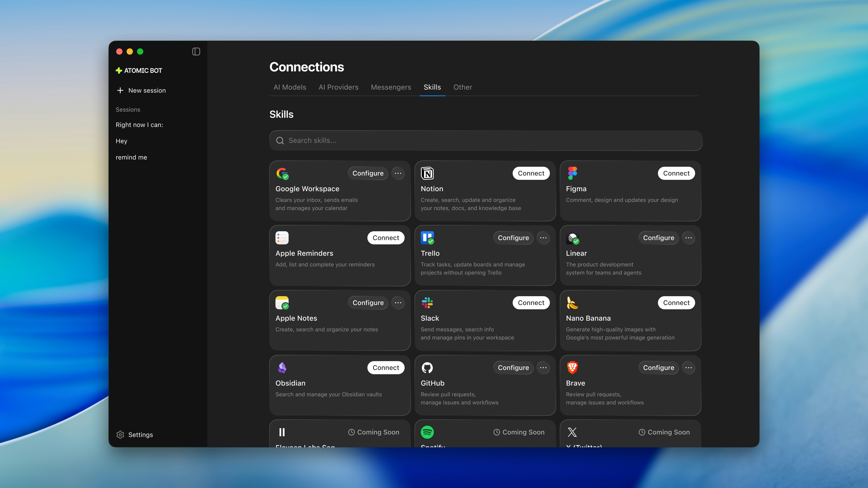Connect the Notion skill
Viewport: 868px width, 488px height.
(x=531, y=173)
